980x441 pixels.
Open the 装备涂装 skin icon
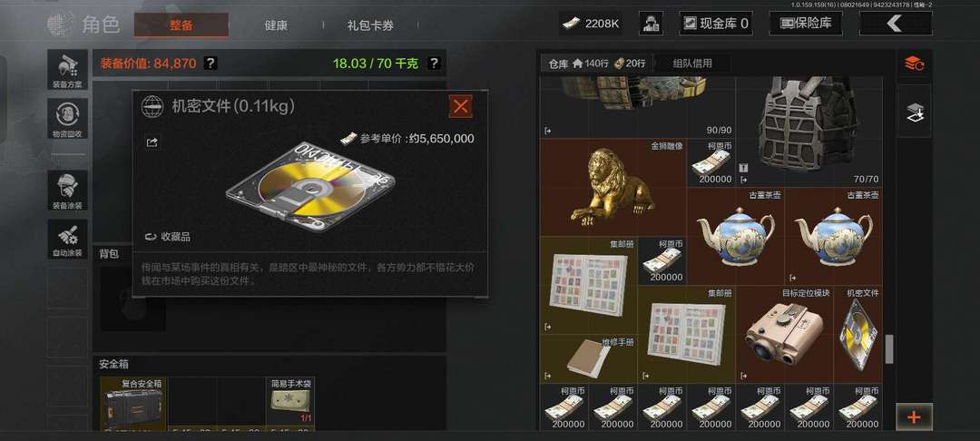(67, 190)
